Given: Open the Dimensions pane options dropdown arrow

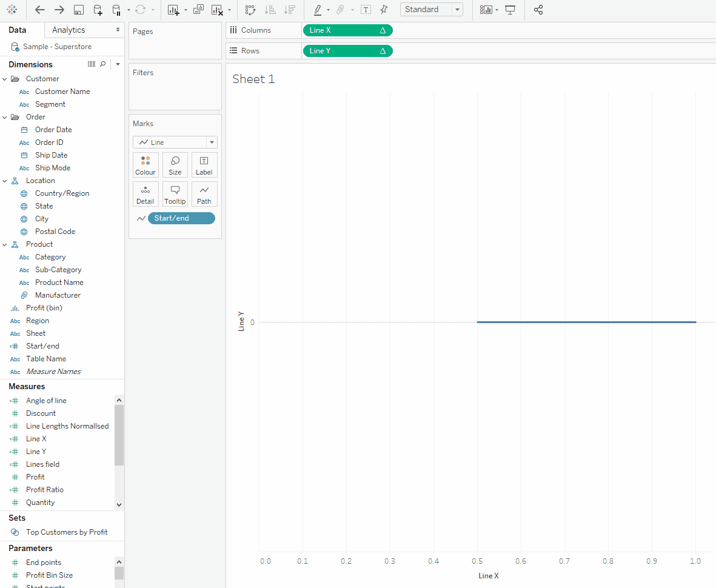Looking at the screenshot, I should pos(118,64).
